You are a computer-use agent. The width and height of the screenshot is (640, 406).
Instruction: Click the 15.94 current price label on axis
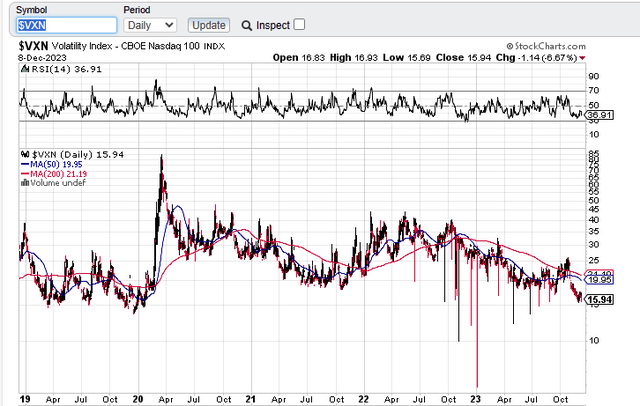pos(599,300)
